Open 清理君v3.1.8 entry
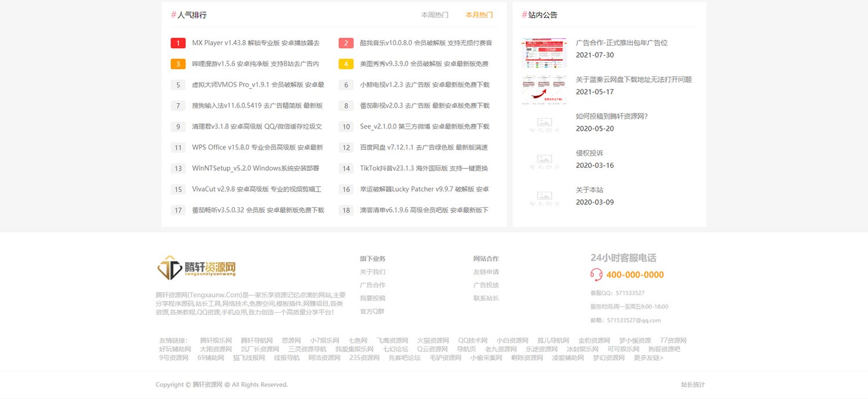 [x=257, y=126]
